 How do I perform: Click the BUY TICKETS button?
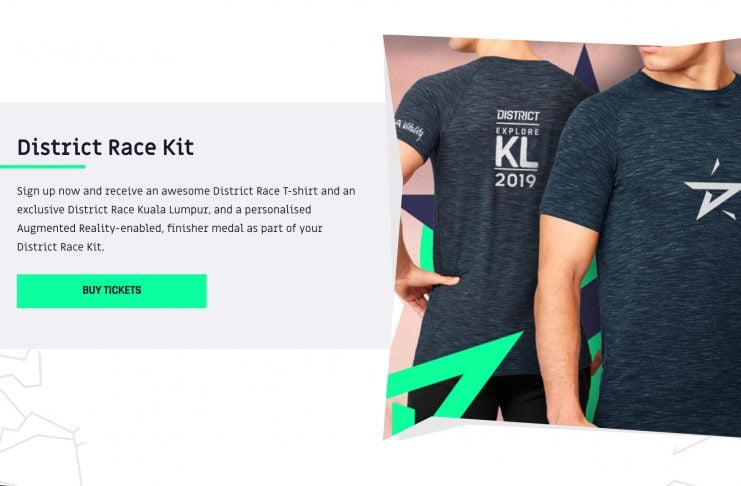pyautogui.click(x=112, y=291)
